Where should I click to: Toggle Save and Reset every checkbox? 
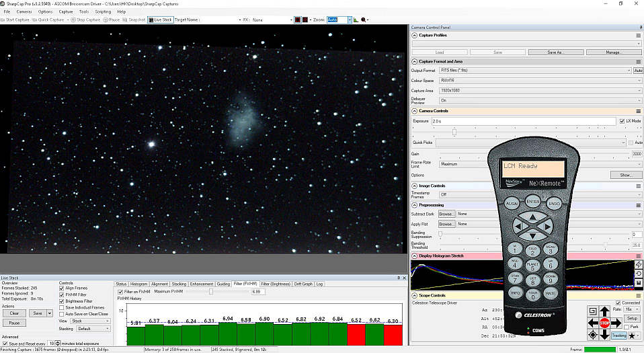[5, 344]
